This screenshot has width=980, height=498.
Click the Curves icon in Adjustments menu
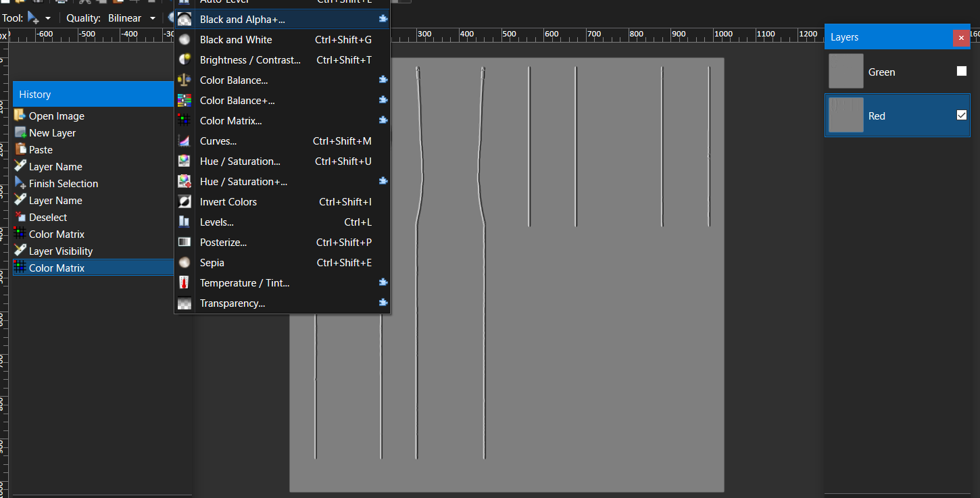tap(184, 141)
